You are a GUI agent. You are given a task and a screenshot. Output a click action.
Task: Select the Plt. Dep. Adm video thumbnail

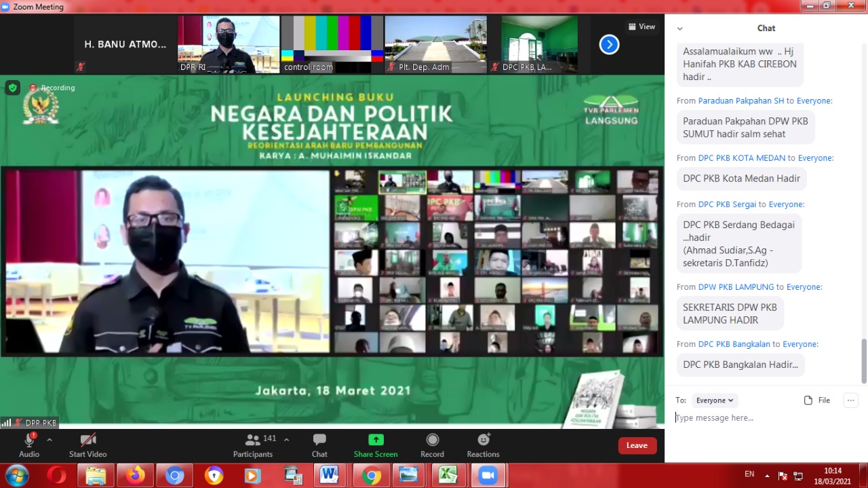(x=435, y=45)
